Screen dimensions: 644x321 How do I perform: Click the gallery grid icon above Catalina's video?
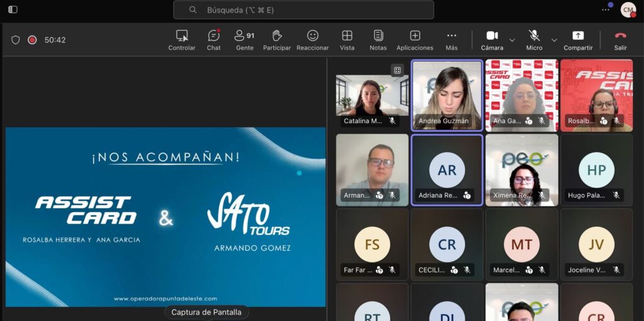(397, 70)
